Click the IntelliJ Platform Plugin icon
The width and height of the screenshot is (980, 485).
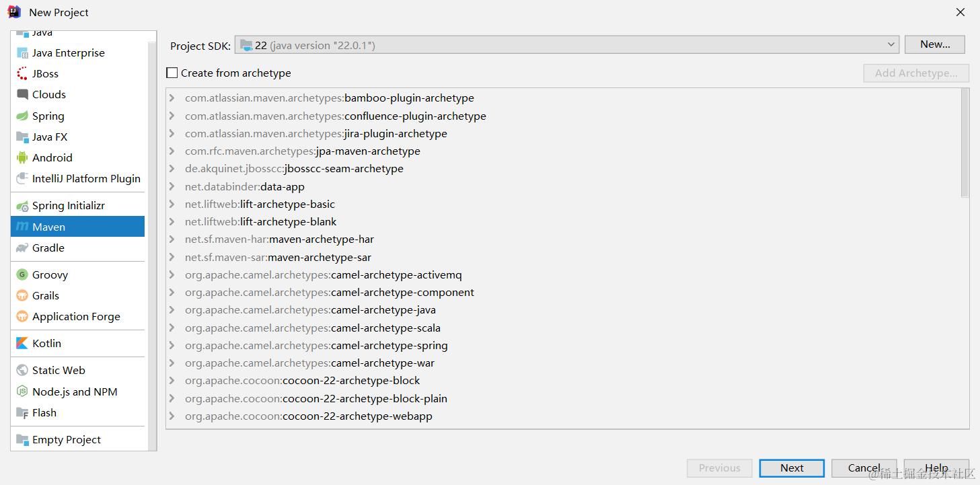(22, 179)
